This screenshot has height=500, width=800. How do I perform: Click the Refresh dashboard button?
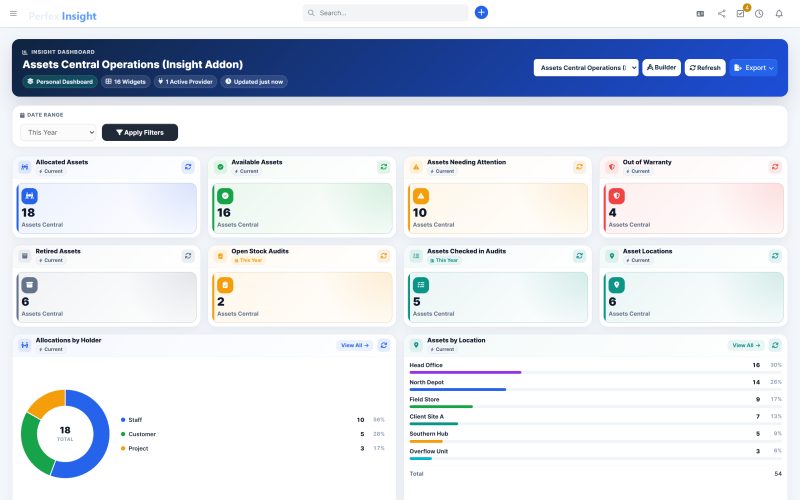pyautogui.click(x=705, y=68)
